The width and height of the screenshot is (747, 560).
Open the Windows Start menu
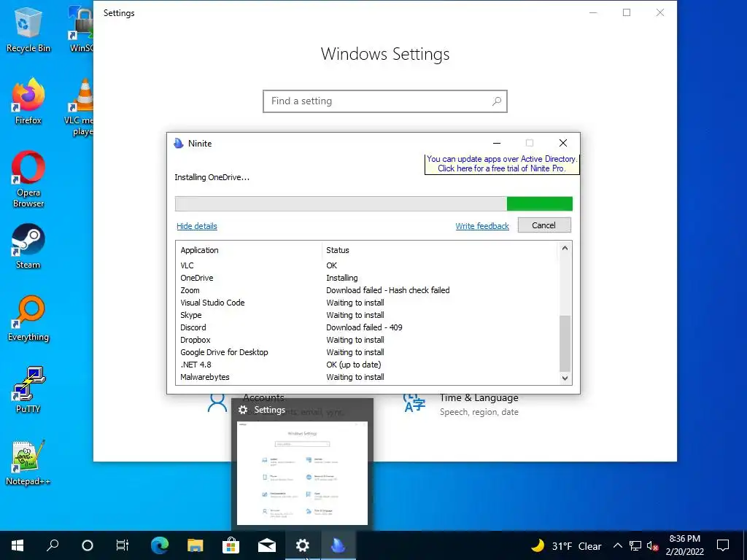point(18,545)
